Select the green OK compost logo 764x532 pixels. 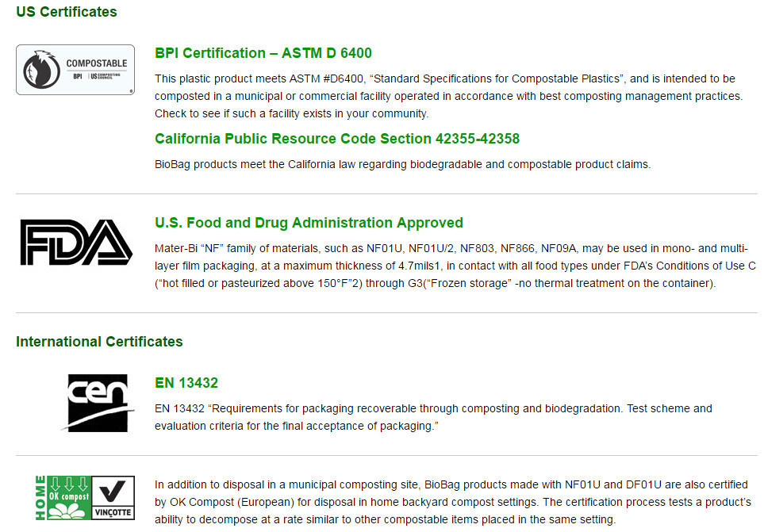(x=70, y=498)
